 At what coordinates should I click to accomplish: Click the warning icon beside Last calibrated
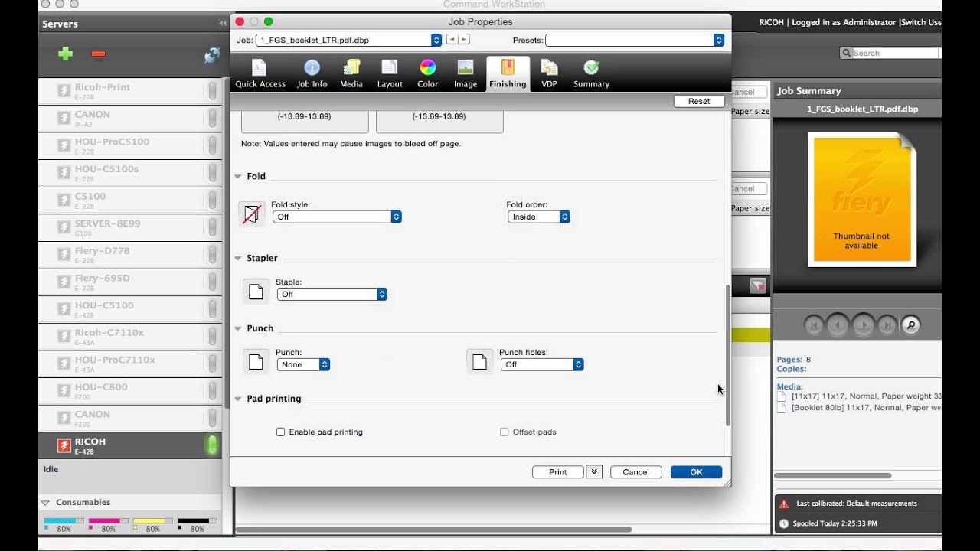[783, 504]
